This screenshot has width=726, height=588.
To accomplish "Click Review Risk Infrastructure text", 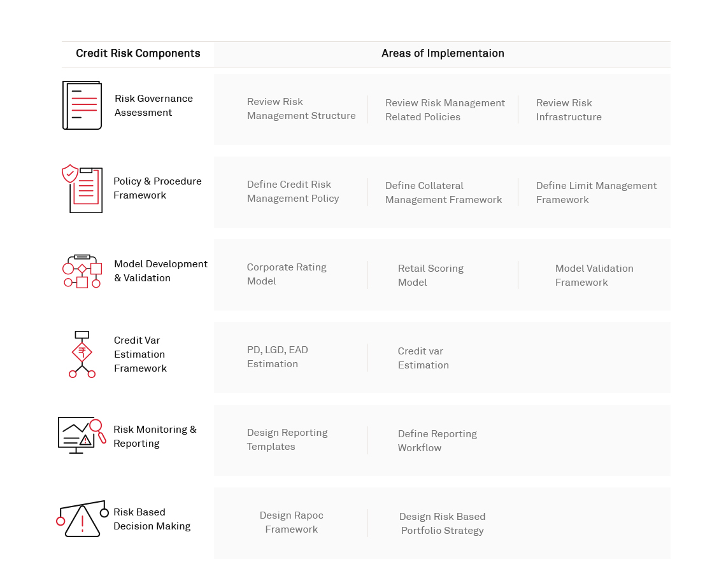I will [569, 110].
